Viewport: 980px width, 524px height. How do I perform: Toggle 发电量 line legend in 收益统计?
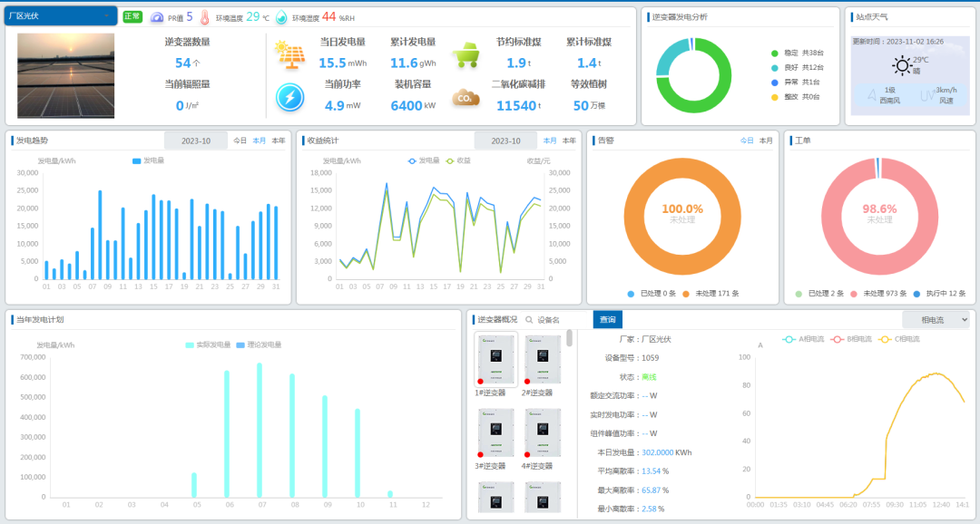424,160
